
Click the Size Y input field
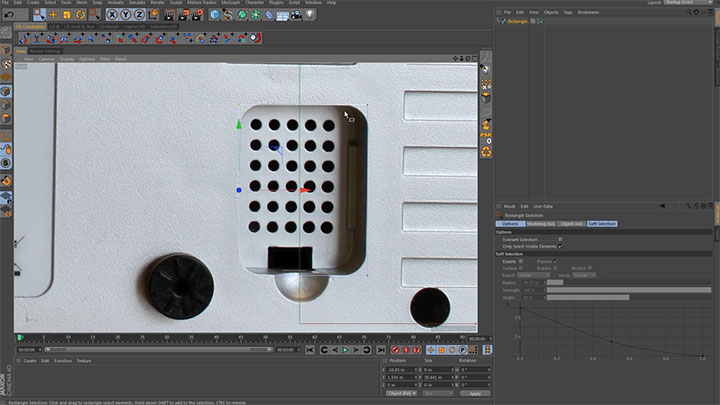click(438, 377)
